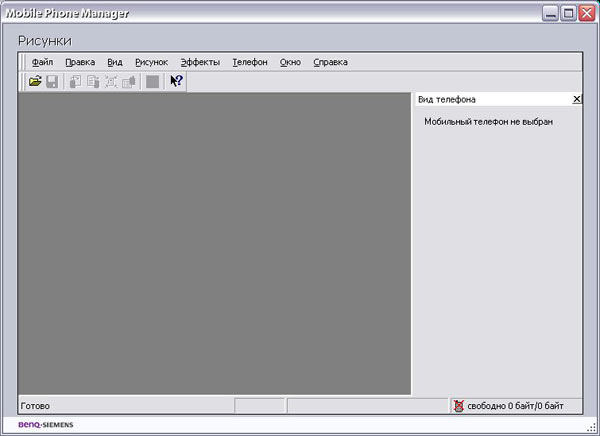Viewport: 600px width, 436px height.
Task: Click the Мобильный телефон не выбран message
Action: 488,122
